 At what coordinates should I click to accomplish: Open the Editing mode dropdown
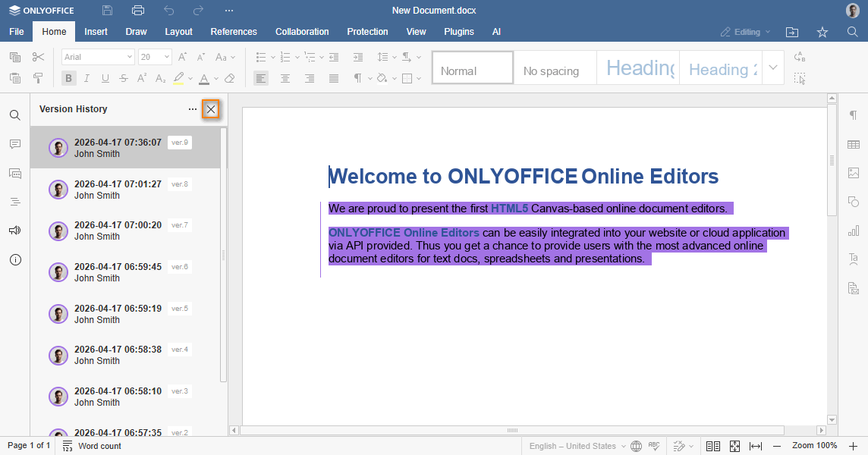tap(745, 32)
